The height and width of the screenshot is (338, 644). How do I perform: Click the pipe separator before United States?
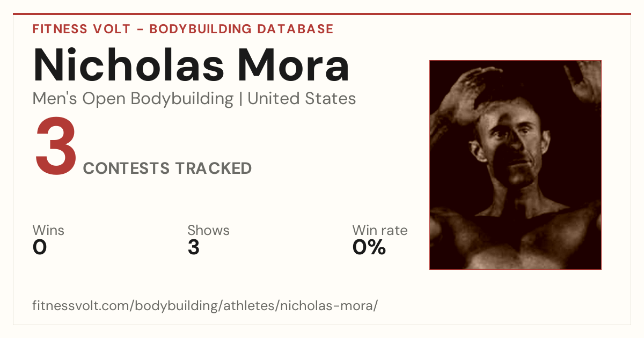pyautogui.click(x=240, y=99)
